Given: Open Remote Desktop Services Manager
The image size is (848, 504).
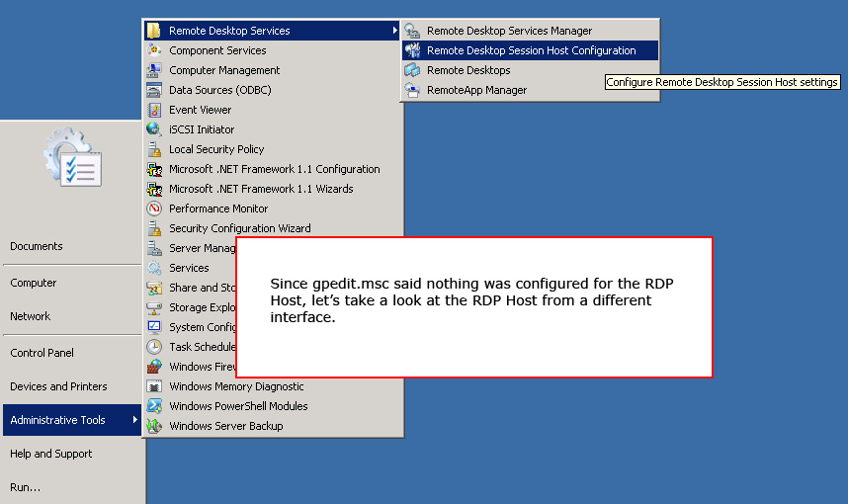Looking at the screenshot, I should (530, 31).
